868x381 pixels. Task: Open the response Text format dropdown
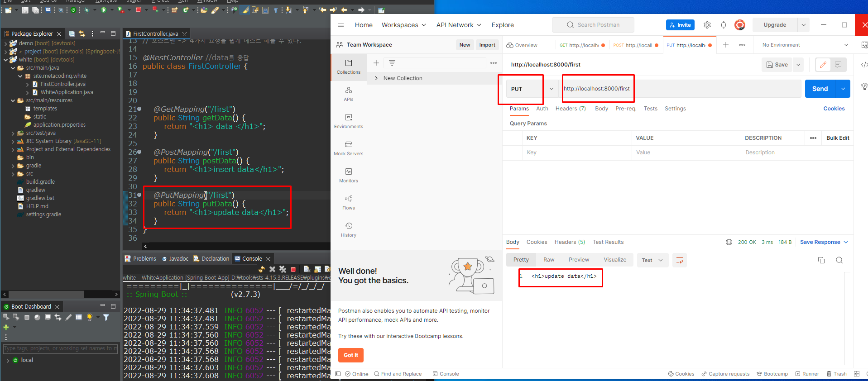[652, 260]
